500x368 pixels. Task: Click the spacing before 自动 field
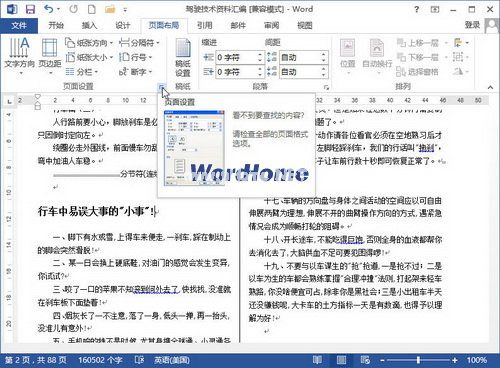pyautogui.click(x=300, y=57)
